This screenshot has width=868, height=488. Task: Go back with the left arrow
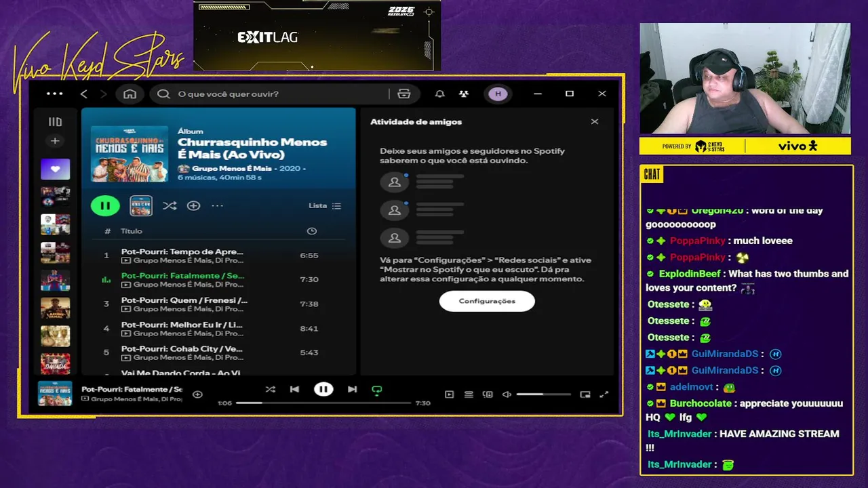84,94
